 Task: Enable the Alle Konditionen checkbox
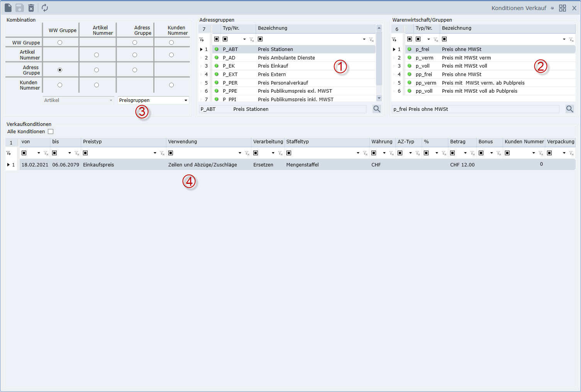[51, 132]
